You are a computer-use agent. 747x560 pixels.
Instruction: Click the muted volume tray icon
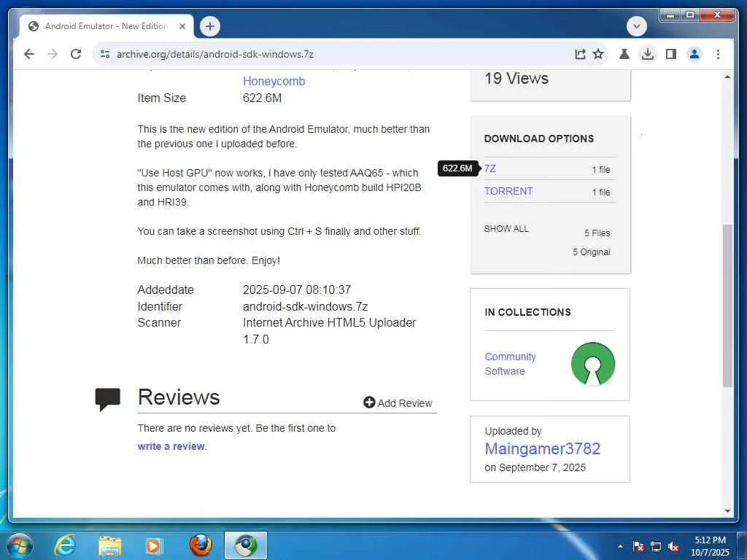[x=673, y=546]
